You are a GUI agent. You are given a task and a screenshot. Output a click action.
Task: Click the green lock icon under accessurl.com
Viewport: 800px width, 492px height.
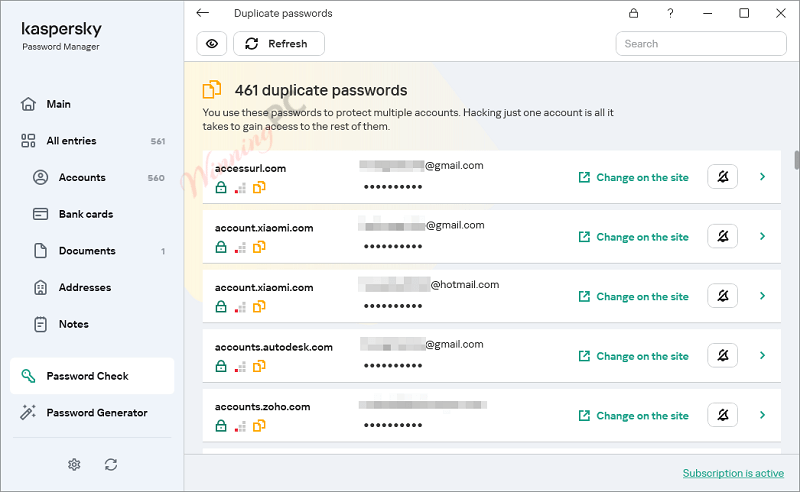[x=220, y=188]
